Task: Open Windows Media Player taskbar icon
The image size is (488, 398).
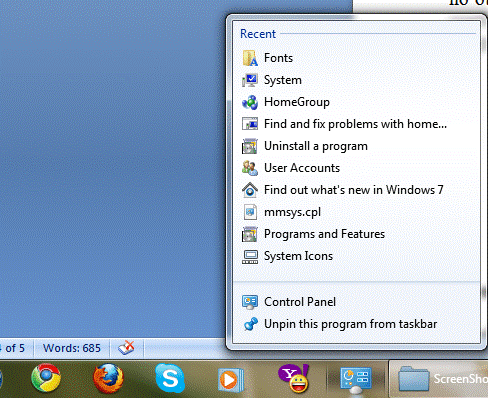Action: point(231,379)
